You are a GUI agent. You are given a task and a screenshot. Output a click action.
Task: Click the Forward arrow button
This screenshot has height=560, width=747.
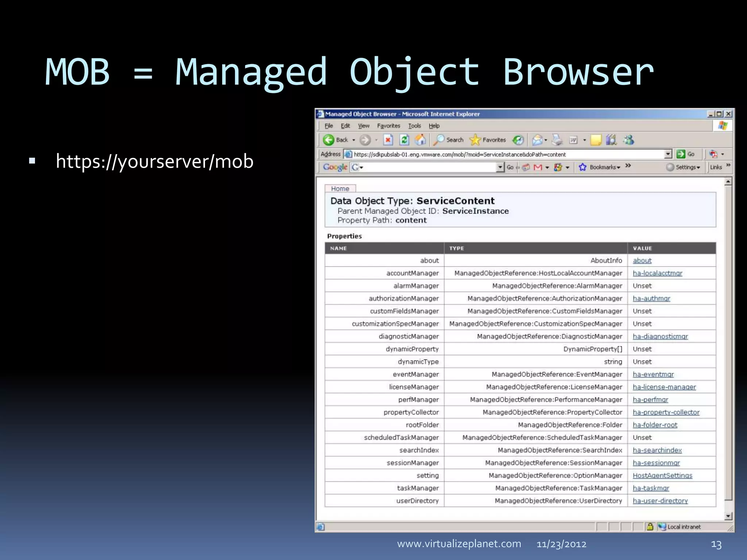tap(365, 140)
